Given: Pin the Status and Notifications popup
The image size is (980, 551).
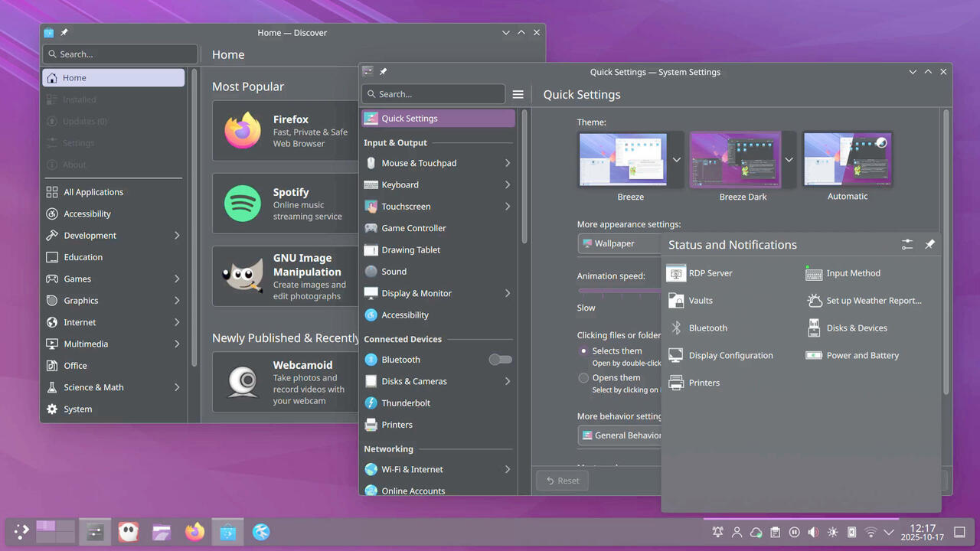Looking at the screenshot, I should 929,245.
